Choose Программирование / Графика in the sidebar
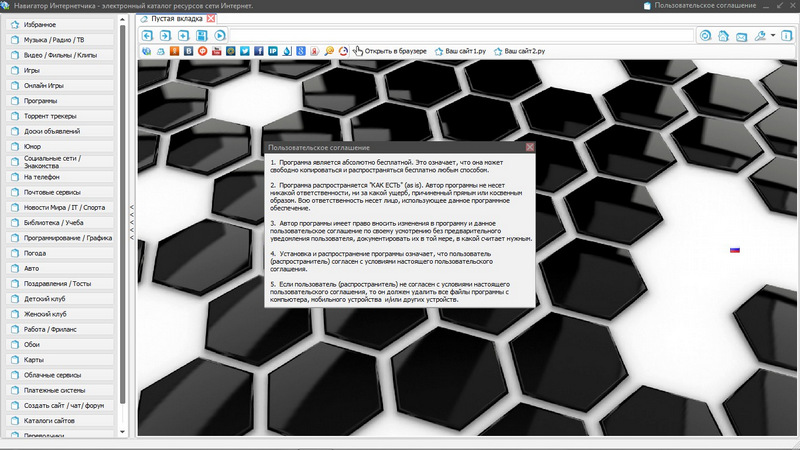Screen dimensions: 800x450 click(60, 238)
